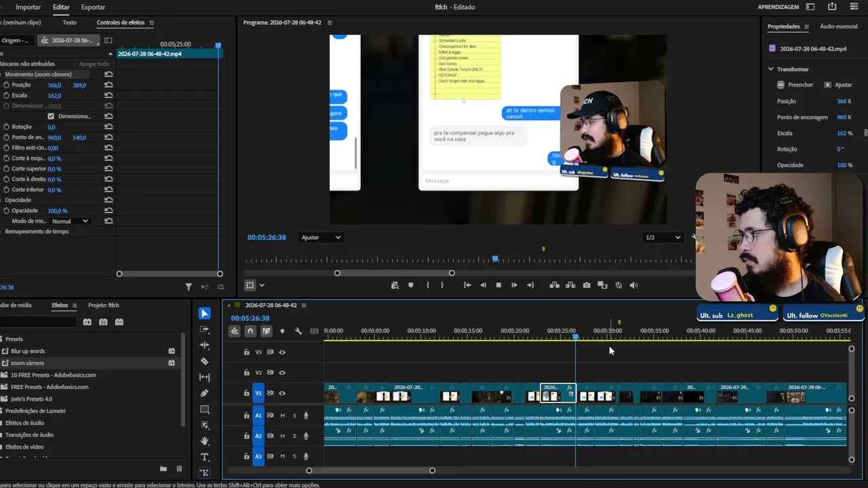
Task: Click the timeline Add Marker icon
Action: (282, 331)
